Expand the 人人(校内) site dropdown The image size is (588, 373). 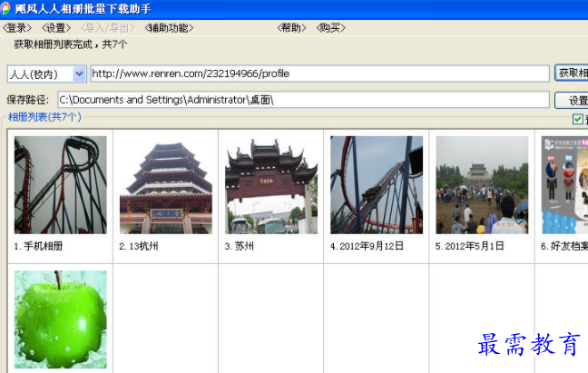79,74
